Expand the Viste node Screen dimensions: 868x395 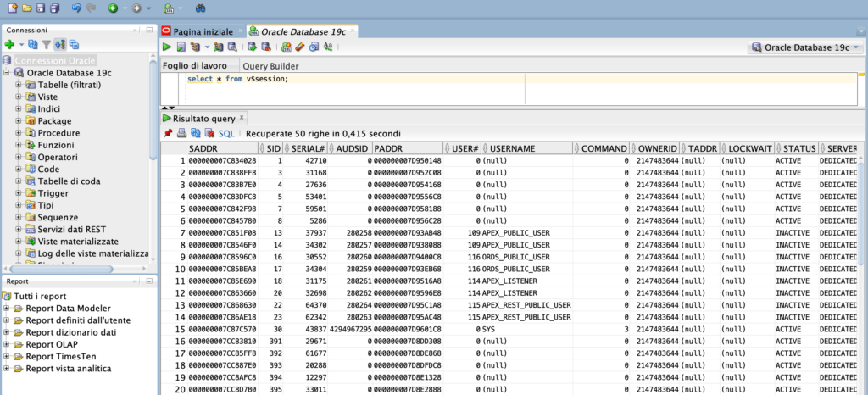(19, 97)
